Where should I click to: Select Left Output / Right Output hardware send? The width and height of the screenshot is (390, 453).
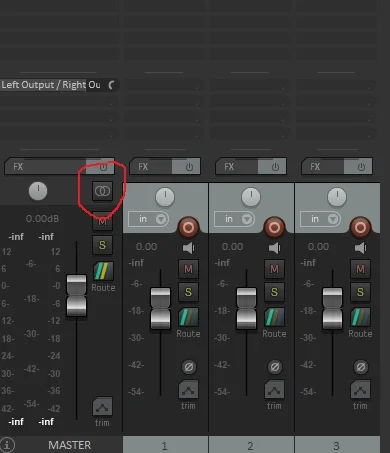(x=51, y=85)
